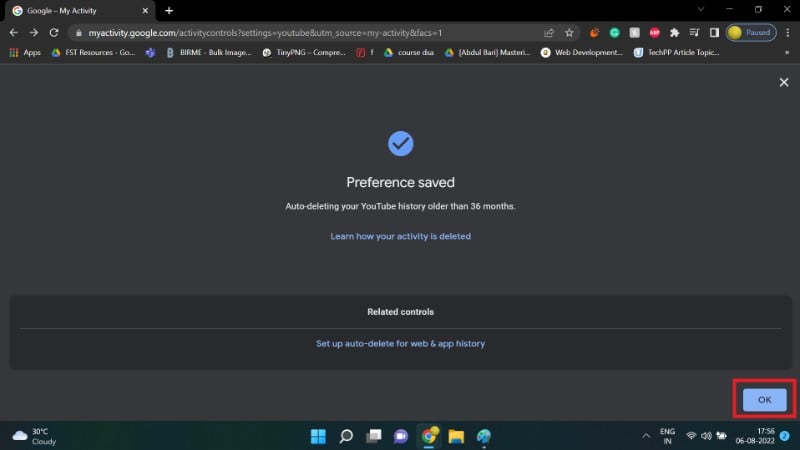Viewport: 800px width, 450px height.
Task: Click the address bar URL
Action: click(265, 33)
